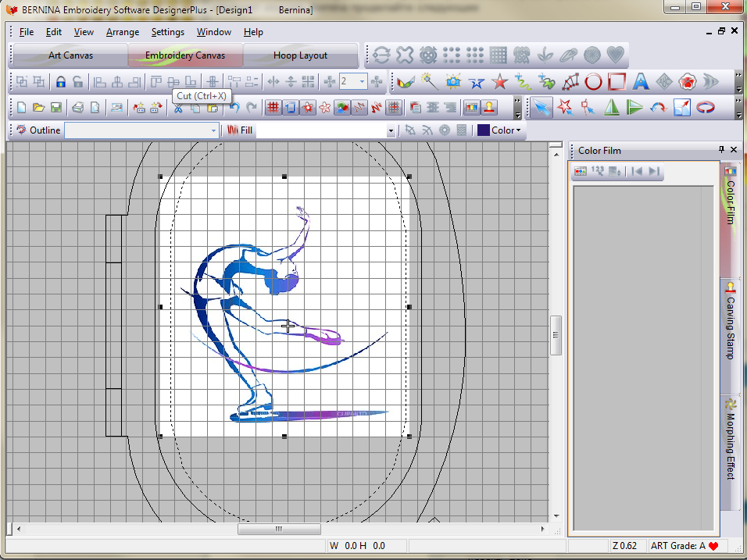
Task: Switch to Art Canvas mode
Action: [70, 55]
